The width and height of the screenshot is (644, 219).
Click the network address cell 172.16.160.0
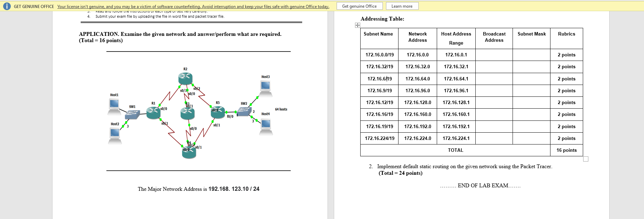418,115
